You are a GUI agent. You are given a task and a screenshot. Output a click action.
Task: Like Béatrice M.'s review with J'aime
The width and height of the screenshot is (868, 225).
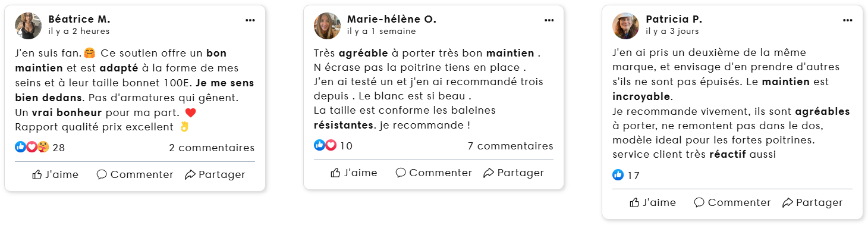55,174
